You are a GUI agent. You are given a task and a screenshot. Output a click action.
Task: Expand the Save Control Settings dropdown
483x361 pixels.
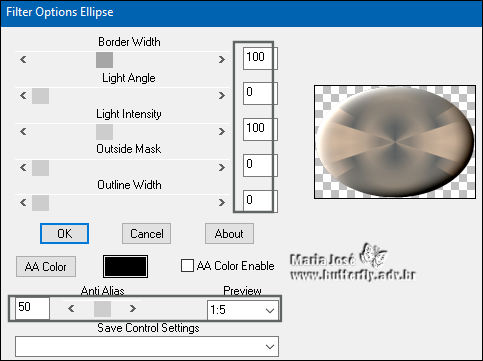(147, 347)
